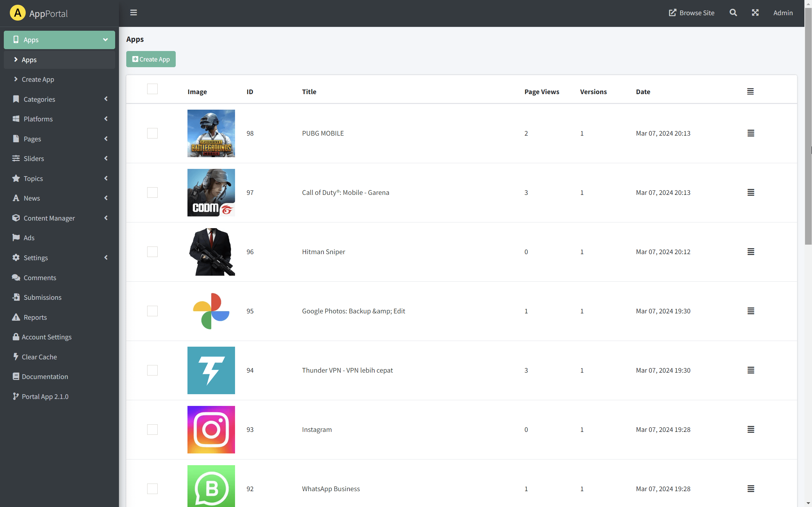Open Browse Site link
This screenshot has width=812, height=507.
692,12
